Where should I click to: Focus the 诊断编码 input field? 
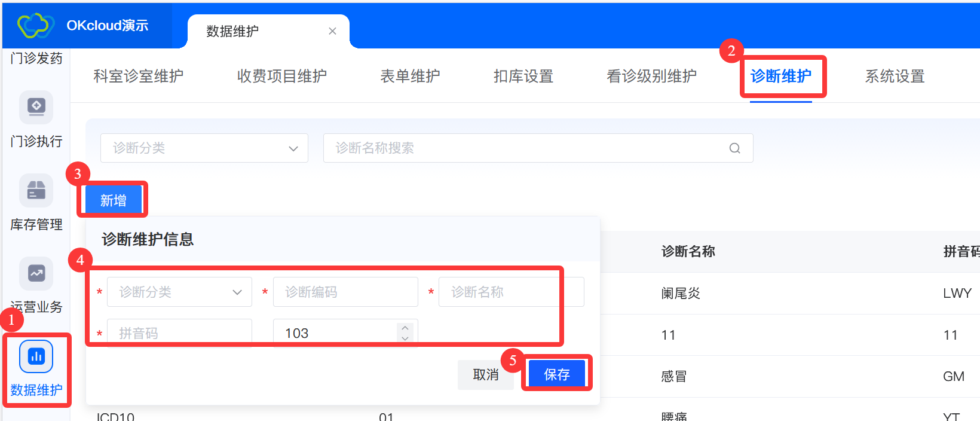click(345, 292)
